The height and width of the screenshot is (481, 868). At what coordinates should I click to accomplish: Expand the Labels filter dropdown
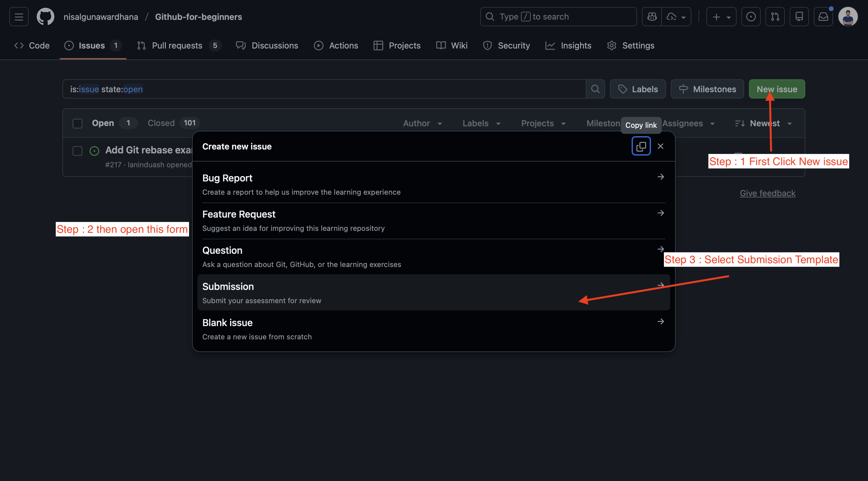coord(481,123)
